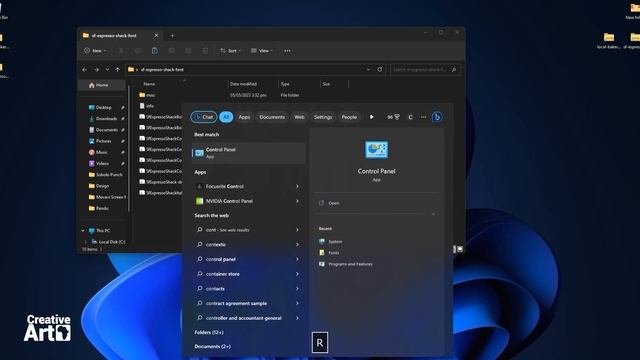
Task: Expand Focusrite Control result with its chevron
Action: coord(297,187)
